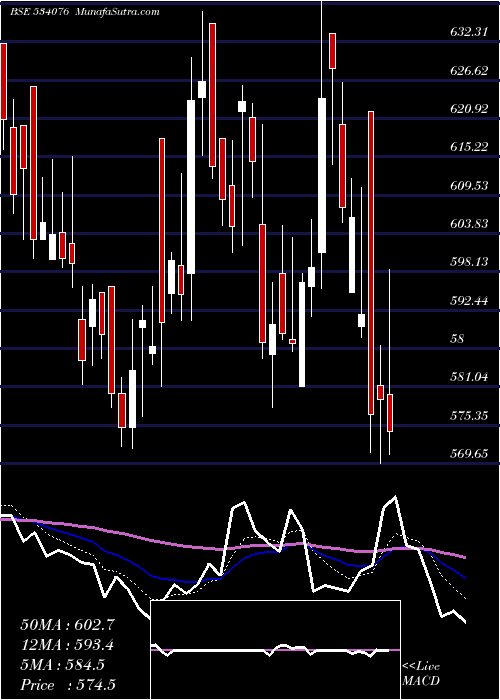Click the 581.04 price axis label

click(x=469, y=377)
